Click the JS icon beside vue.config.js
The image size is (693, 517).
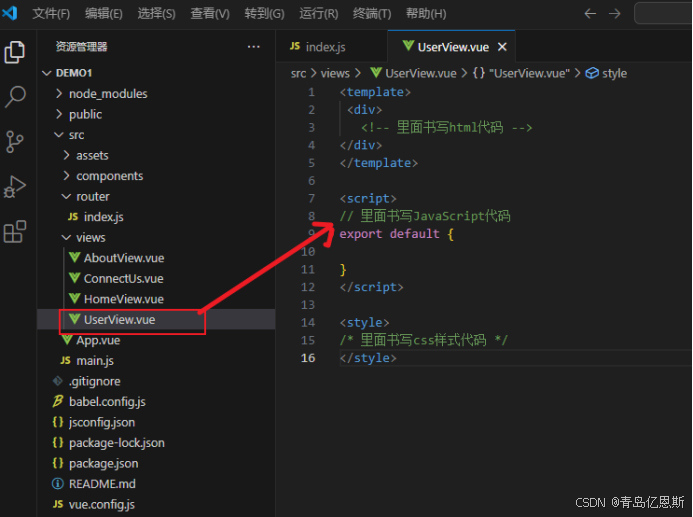(x=58, y=504)
